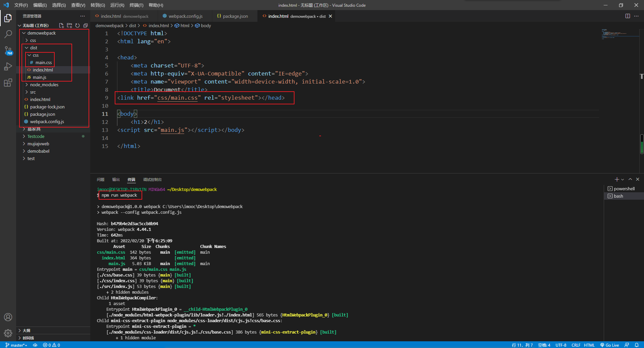Click the New File icon in explorer
Image resolution: width=644 pixels, height=348 pixels.
click(61, 26)
